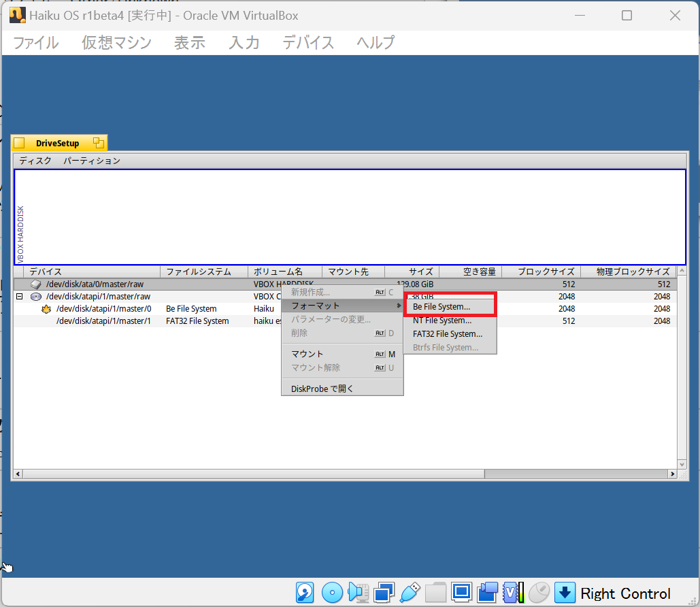The width and height of the screenshot is (700, 607).
Task: Open the 仮想マシン menu
Action: 116,42
